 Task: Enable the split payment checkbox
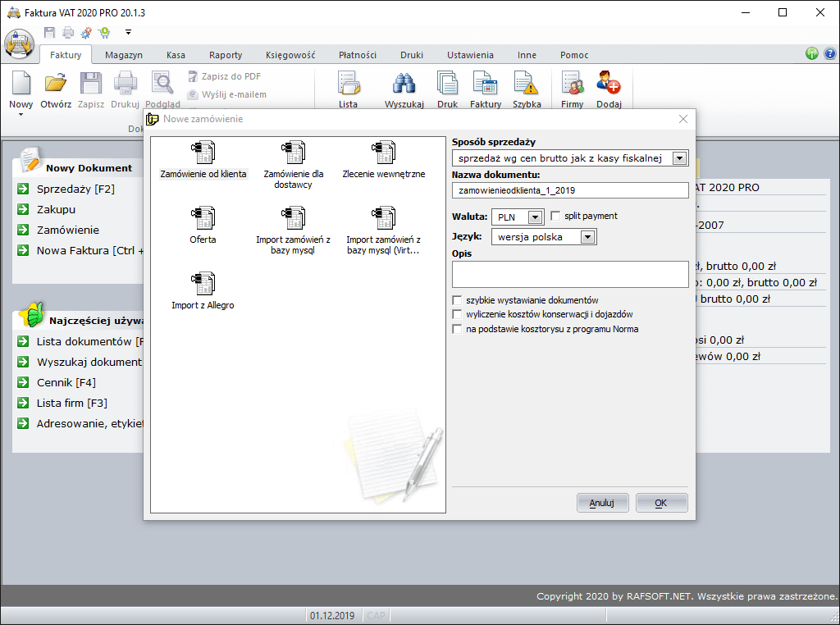coord(556,217)
